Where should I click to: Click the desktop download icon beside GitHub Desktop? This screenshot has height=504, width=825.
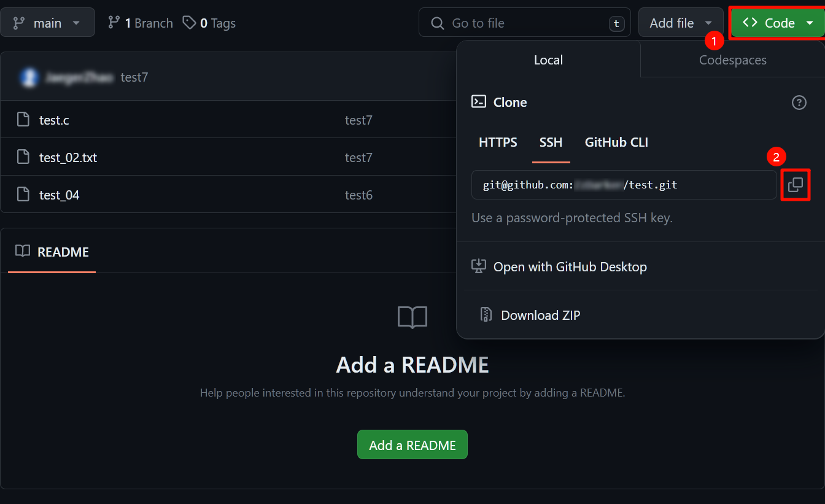tap(479, 266)
